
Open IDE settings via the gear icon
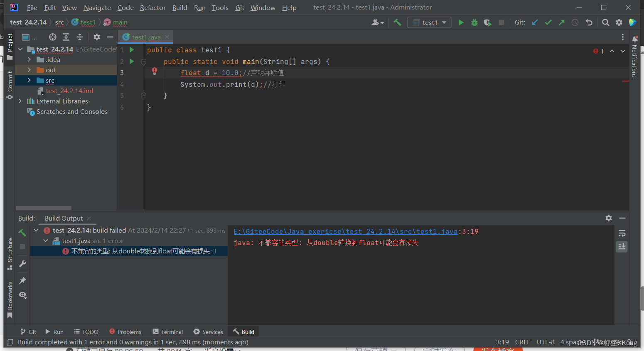(619, 22)
